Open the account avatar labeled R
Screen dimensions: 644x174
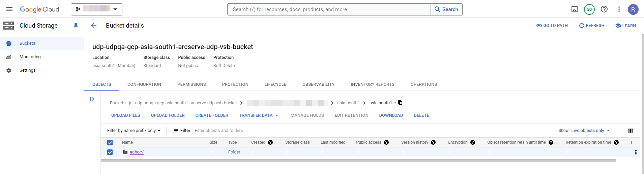633,9
